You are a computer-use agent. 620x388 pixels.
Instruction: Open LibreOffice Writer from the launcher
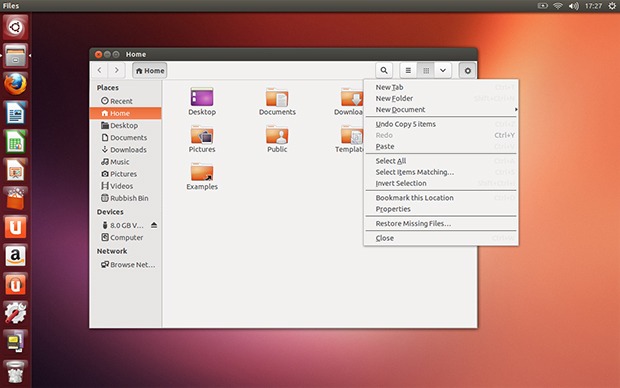pyautogui.click(x=15, y=113)
